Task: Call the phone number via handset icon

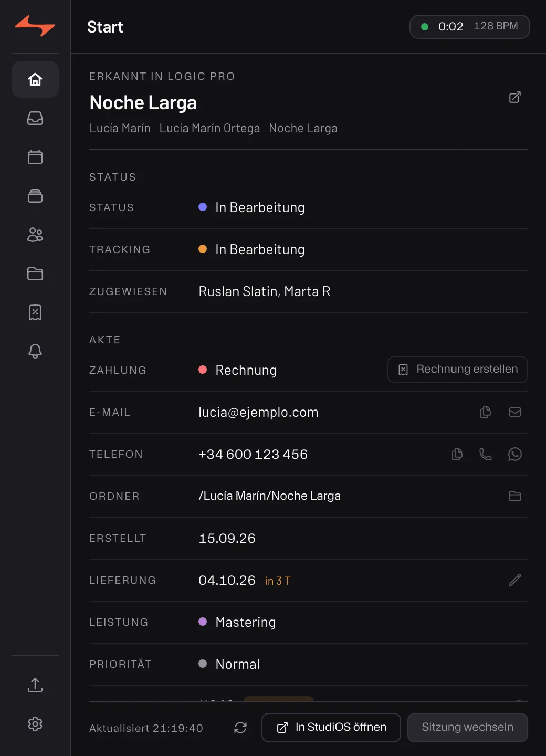Action: click(x=486, y=454)
